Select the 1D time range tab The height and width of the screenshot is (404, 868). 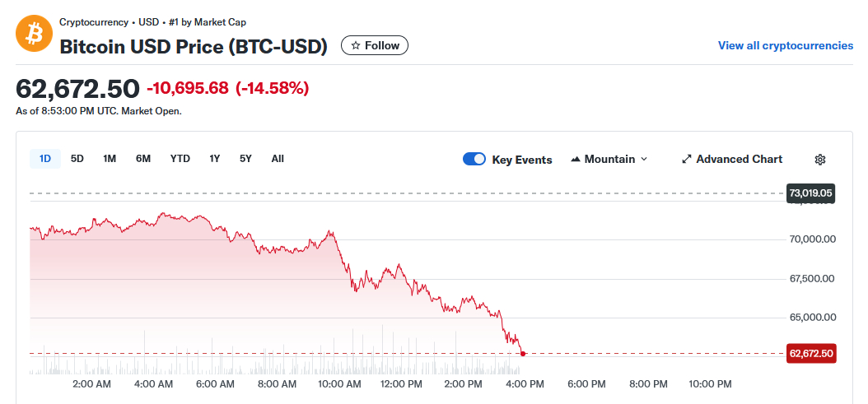pyautogui.click(x=45, y=159)
